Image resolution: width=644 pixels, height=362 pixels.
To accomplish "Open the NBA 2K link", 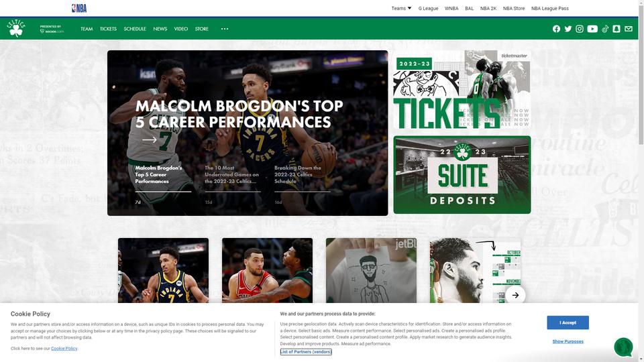I will [488, 8].
